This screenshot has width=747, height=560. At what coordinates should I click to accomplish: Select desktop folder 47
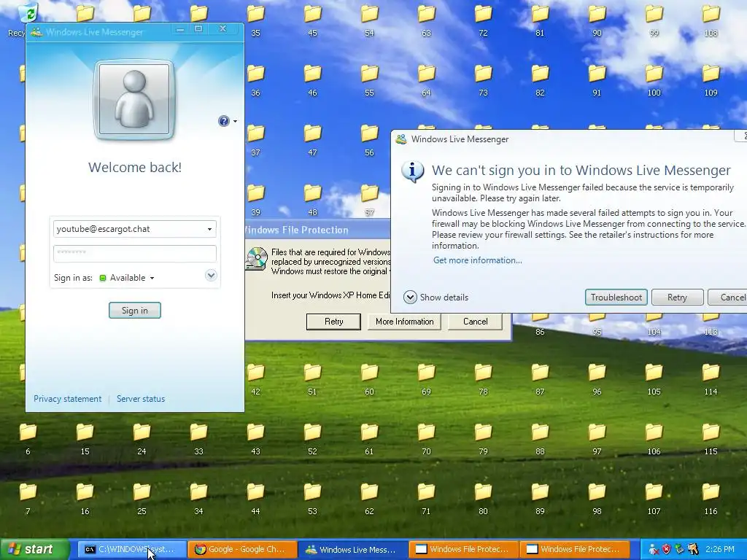pyautogui.click(x=312, y=141)
